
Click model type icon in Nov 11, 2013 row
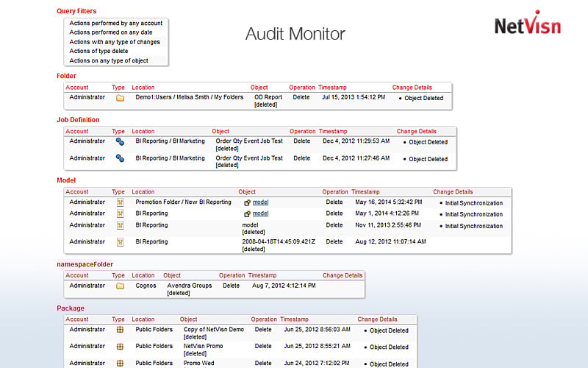point(120,226)
